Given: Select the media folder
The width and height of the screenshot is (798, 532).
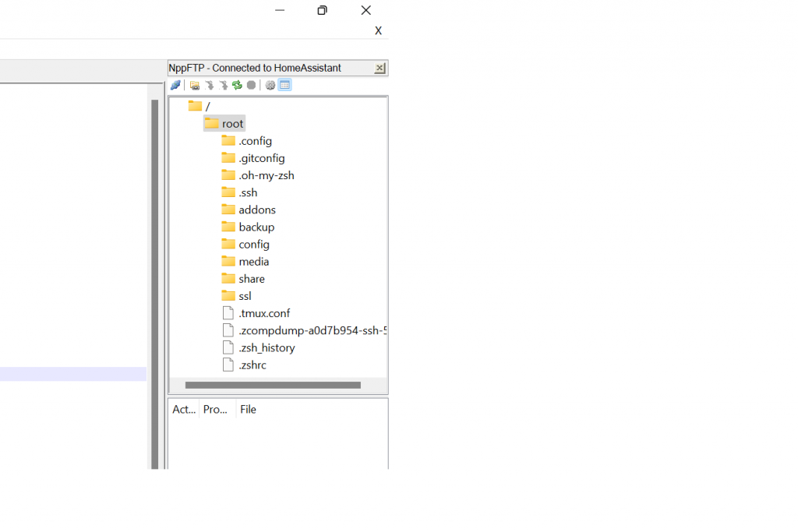Looking at the screenshot, I should pyautogui.click(x=245, y=262).
